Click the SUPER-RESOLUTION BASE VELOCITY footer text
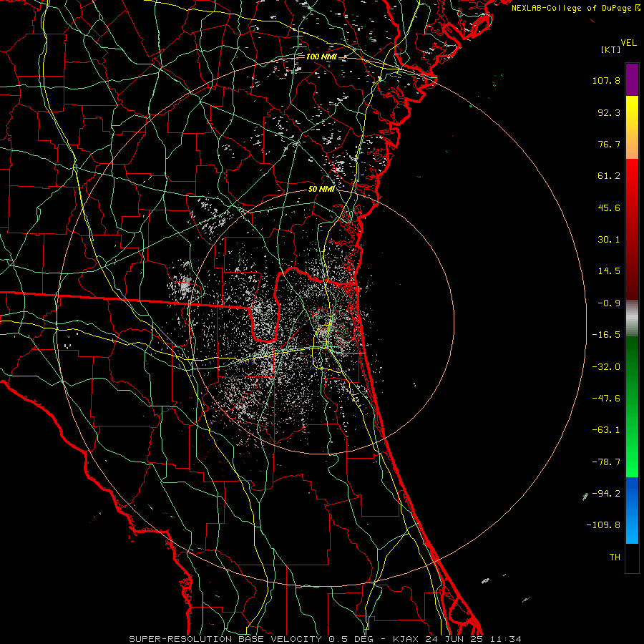Viewport: 644px width, 644px height. click(227, 639)
